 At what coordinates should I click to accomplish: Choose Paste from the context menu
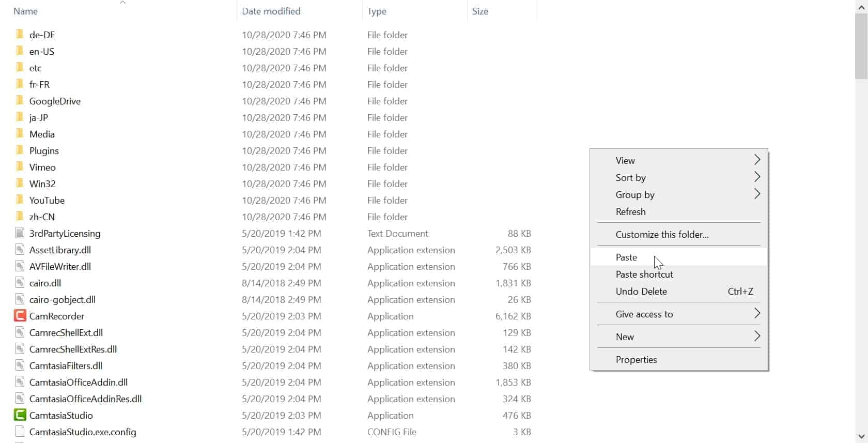coord(626,257)
